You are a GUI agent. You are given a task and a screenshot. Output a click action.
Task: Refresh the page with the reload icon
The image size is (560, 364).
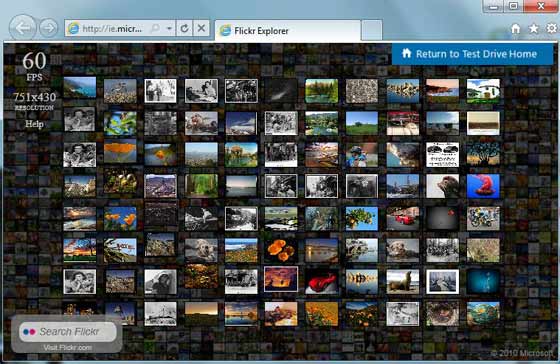[184, 28]
